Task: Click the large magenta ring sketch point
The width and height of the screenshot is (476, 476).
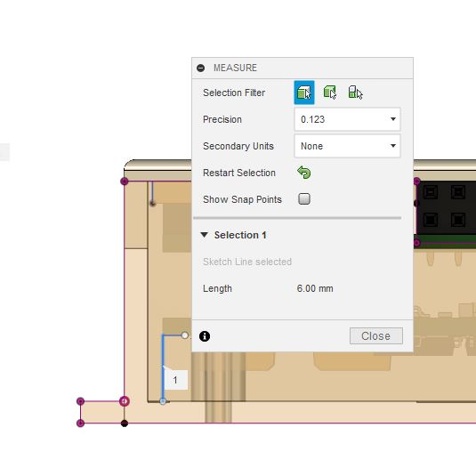Action: pos(124,401)
